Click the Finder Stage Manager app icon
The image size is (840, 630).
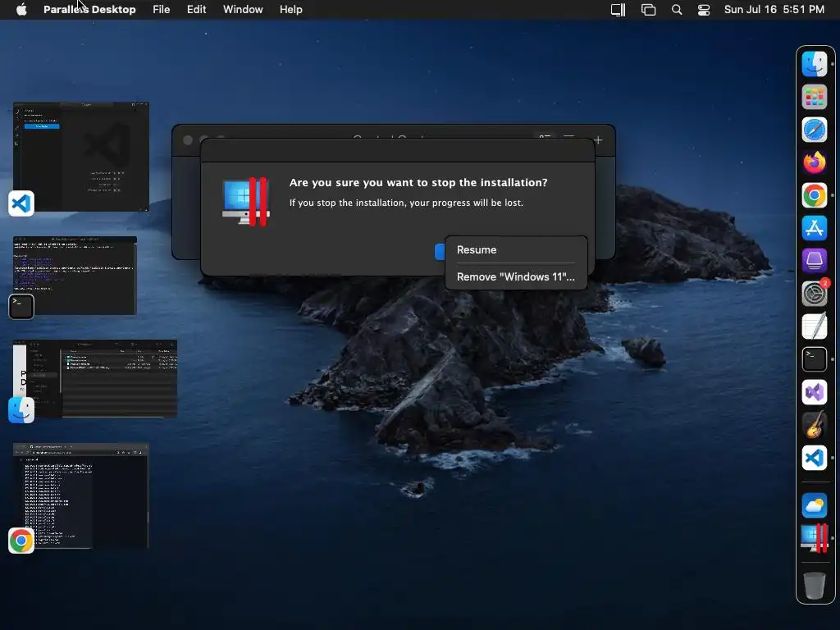21,410
